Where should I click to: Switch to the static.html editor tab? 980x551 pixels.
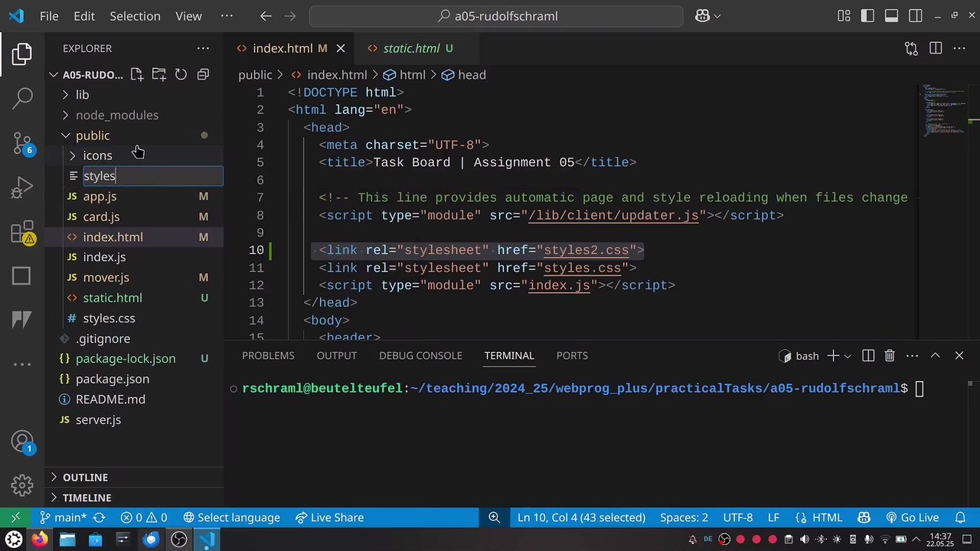411,48
